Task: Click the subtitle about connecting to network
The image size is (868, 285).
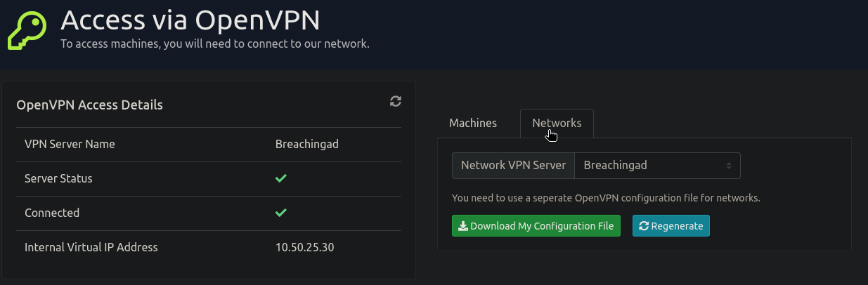Action: tap(215, 44)
